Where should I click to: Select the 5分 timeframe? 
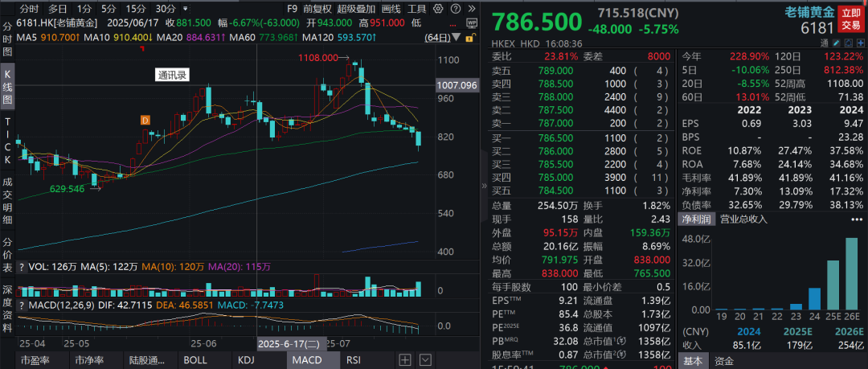[x=108, y=9]
